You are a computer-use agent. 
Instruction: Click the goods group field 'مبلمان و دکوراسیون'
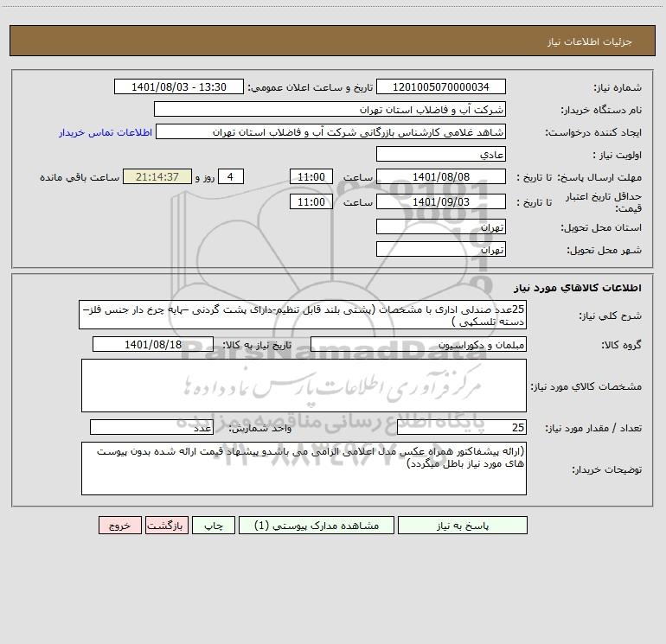(x=419, y=344)
